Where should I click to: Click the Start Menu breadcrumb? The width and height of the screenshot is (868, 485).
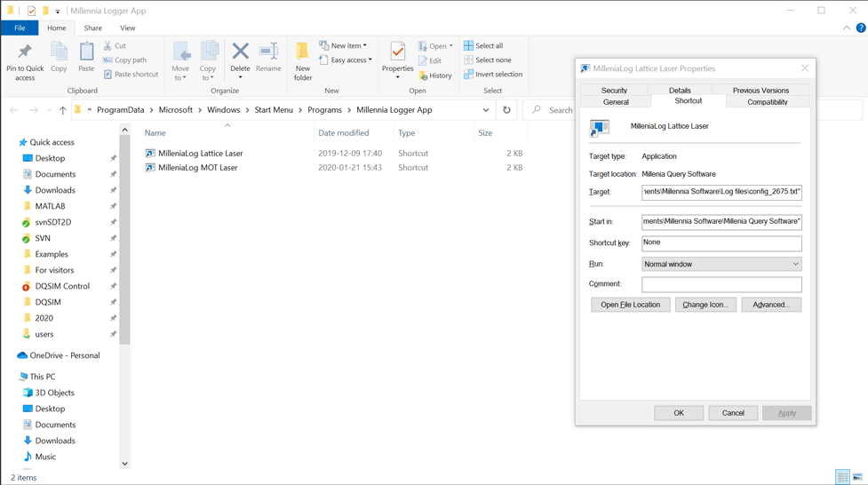(274, 109)
